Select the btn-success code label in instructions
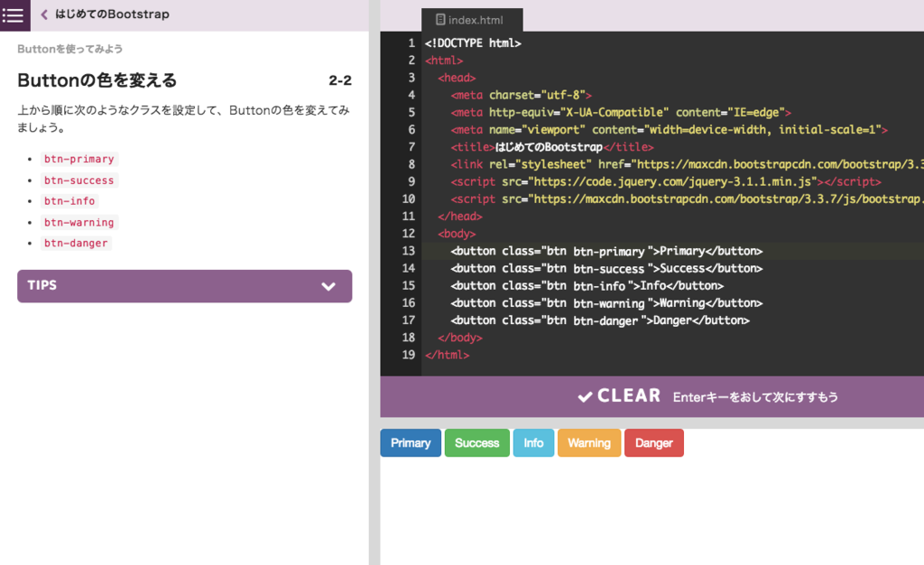Screen dimensions: 924x565 (79, 180)
